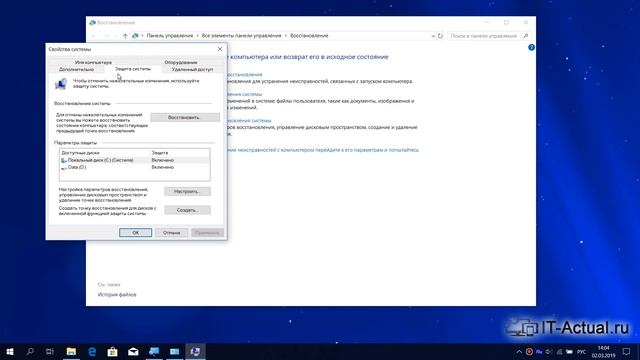Viewport: 640px width, 360px height.
Task: Click Панель управления in the breadcrumb
Action: (170, 36)
